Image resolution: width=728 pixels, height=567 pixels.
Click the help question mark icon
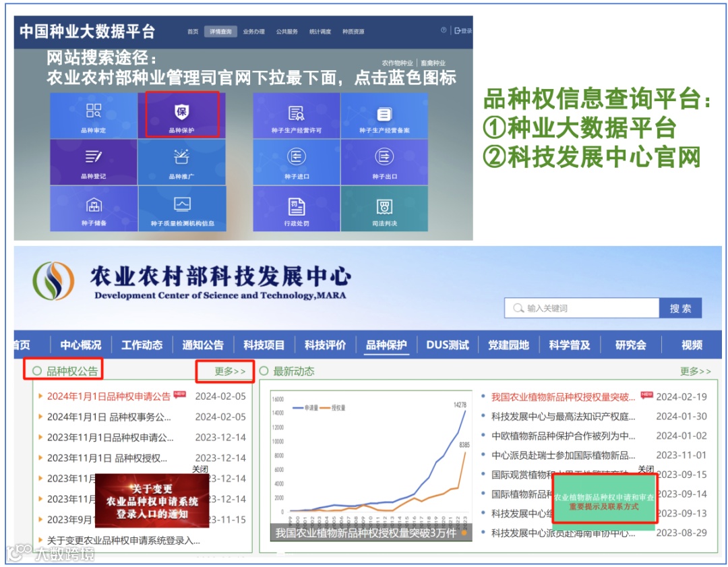[444, 30]
